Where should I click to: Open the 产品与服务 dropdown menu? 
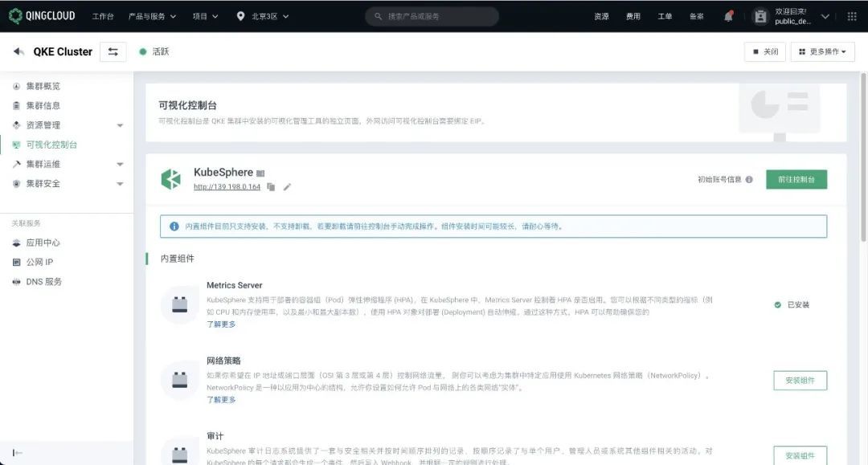[151, 16]
